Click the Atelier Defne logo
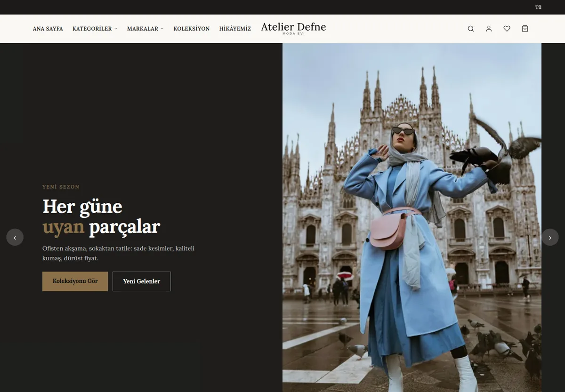 click(293, 28)
